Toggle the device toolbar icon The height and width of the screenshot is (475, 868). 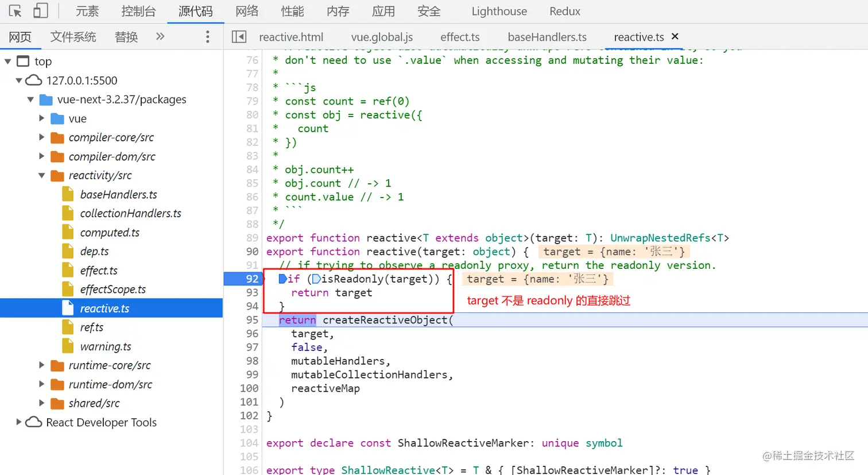[x=40, y=11]
